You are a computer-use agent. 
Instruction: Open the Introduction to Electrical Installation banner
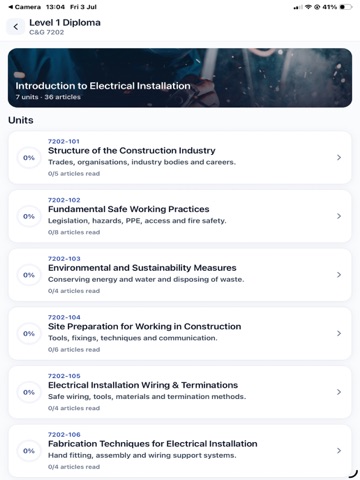click(180, 78)
